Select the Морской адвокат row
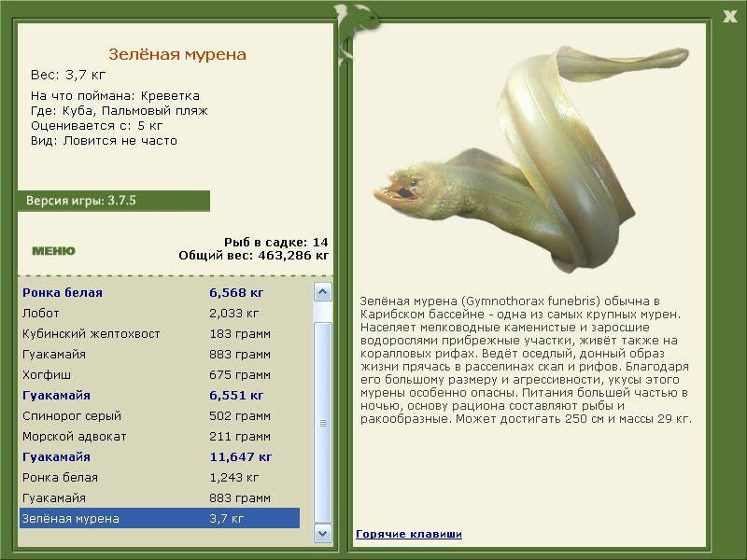The width and height of the screenshot is (747, 560). [x=160, y=436]
